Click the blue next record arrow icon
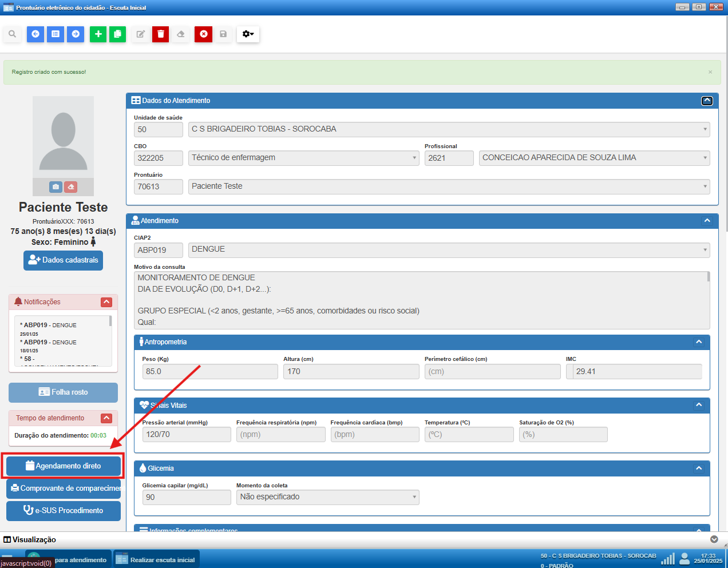The image size is (728, 568). [76, 34]
